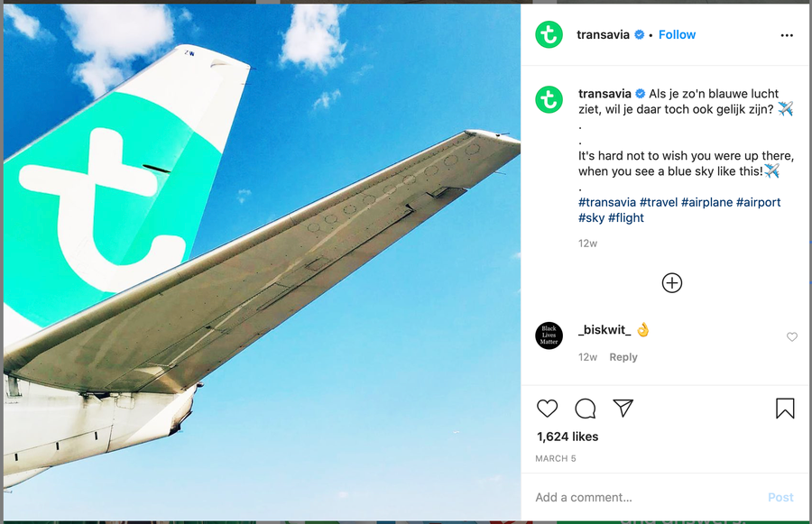Open the #flight hashtag
Screen dimensions: 812x524
click(626, 217)
